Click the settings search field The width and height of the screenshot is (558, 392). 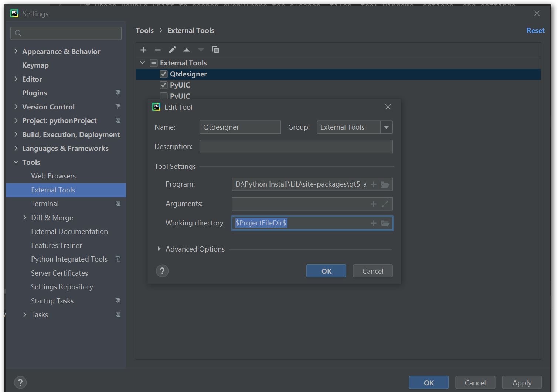pyautogui.click(x=66, y=33)
